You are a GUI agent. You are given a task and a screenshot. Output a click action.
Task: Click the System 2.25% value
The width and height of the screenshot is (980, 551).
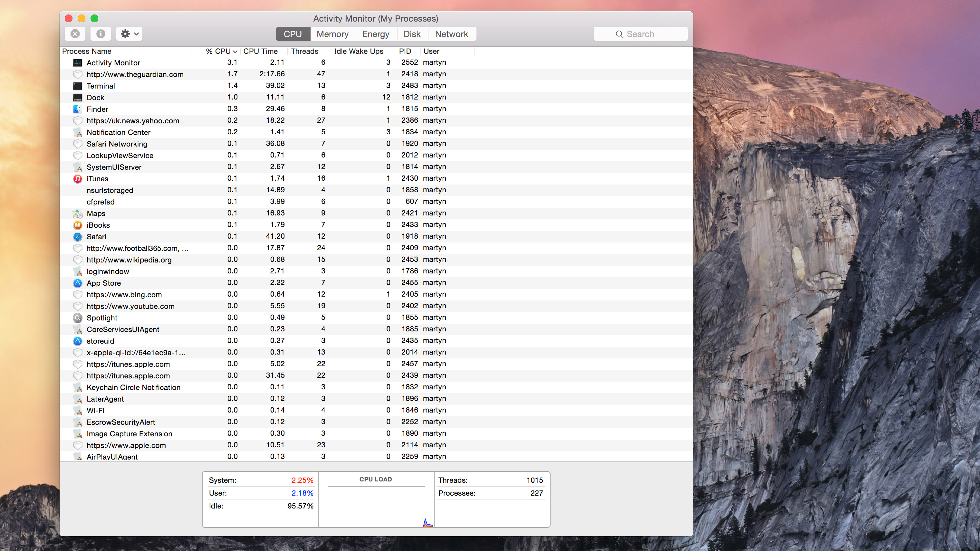click(303, 480)
